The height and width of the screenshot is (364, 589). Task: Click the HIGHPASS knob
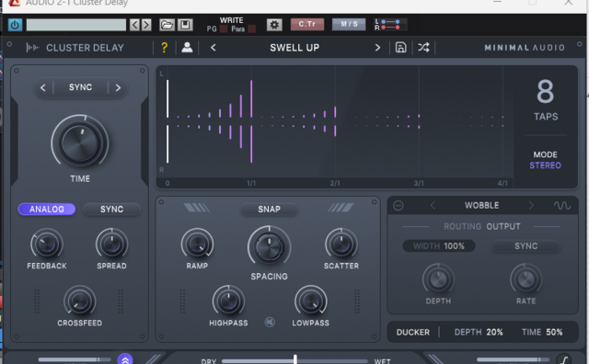click(228, 301)
